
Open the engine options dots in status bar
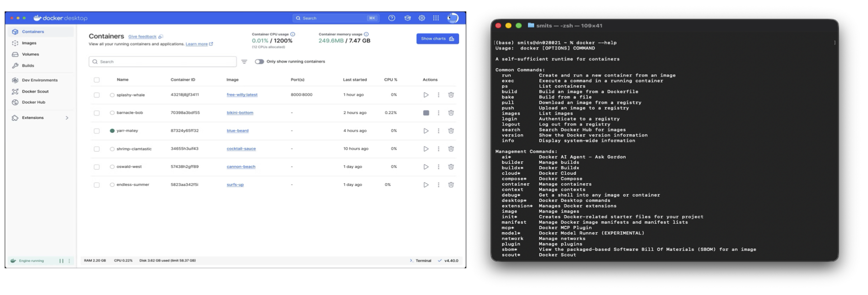coord(69,261)
